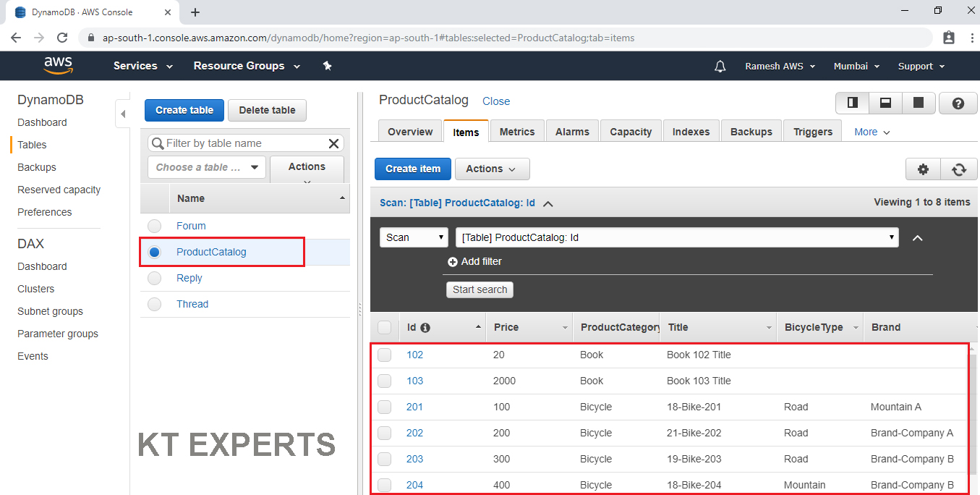Viewport: 980px width, 495px height.
Task: Switch to the Overview tab
Action: coord(410,132)
